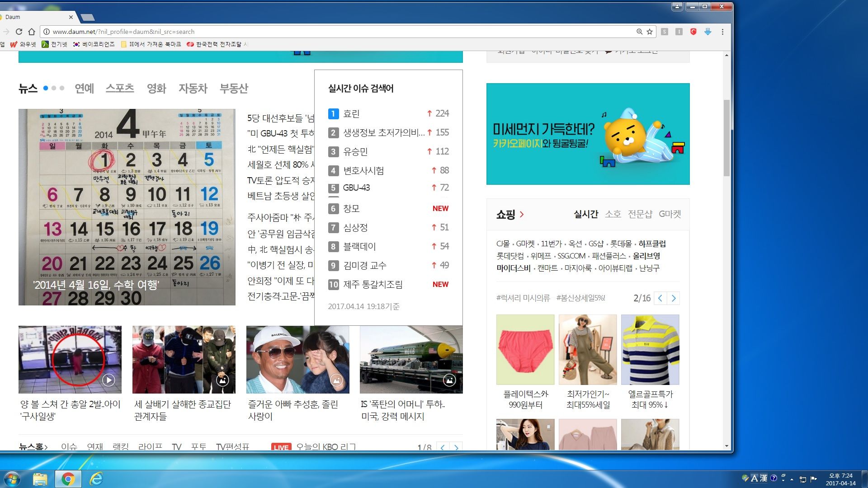Click trending search term 창모
Viewport: 868px width, 488px height.
[351, 209]
